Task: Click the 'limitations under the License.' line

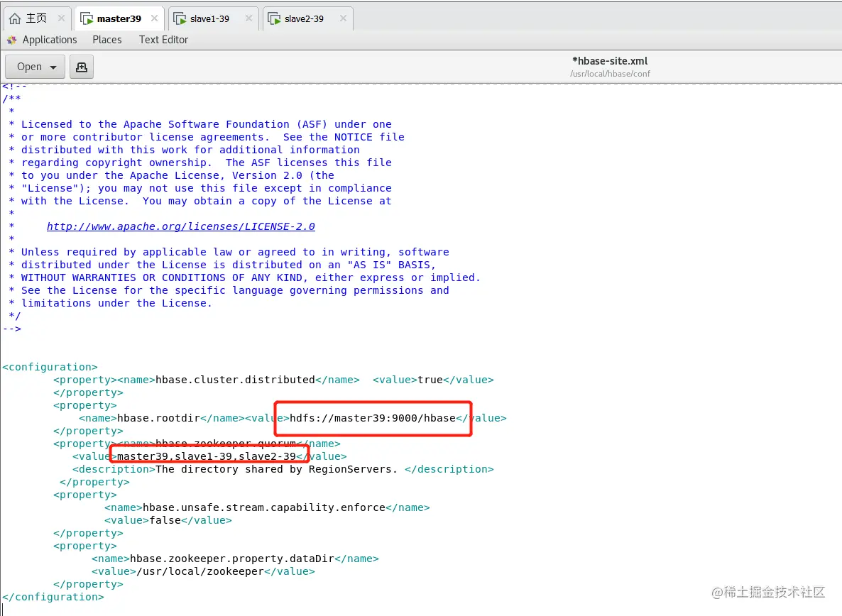Action: (110, 303)
